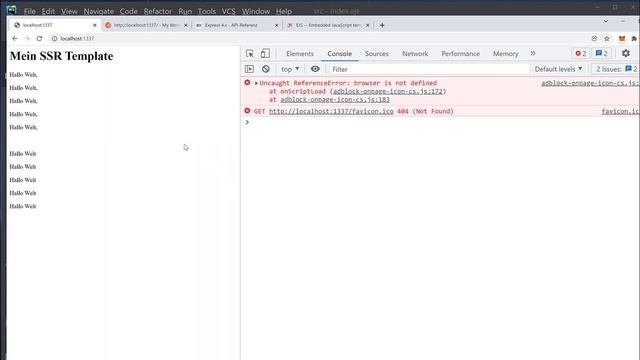Open the favicon.ico source link at right

[620, 111]
